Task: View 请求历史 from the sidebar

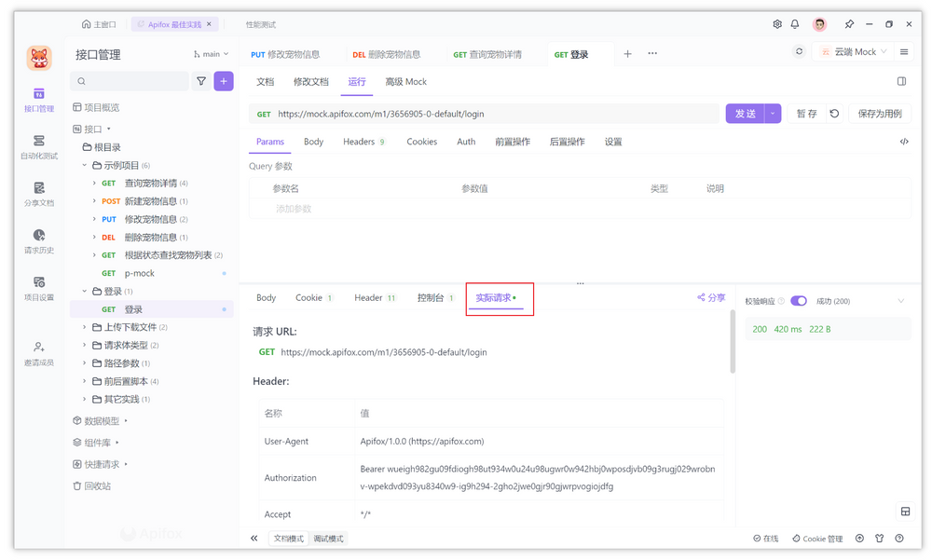Action: 38,243
